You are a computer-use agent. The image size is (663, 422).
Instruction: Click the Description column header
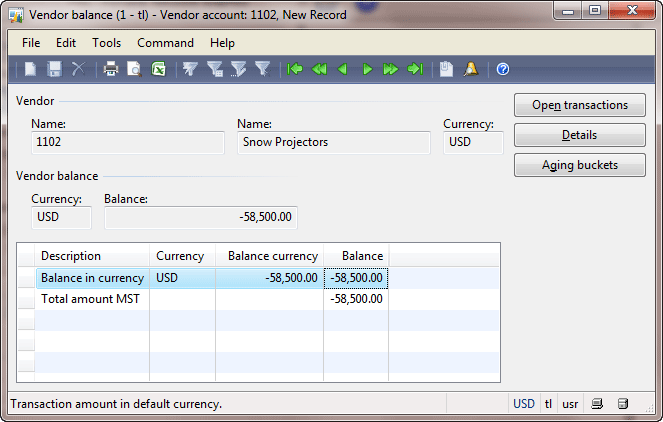[92, 256]
